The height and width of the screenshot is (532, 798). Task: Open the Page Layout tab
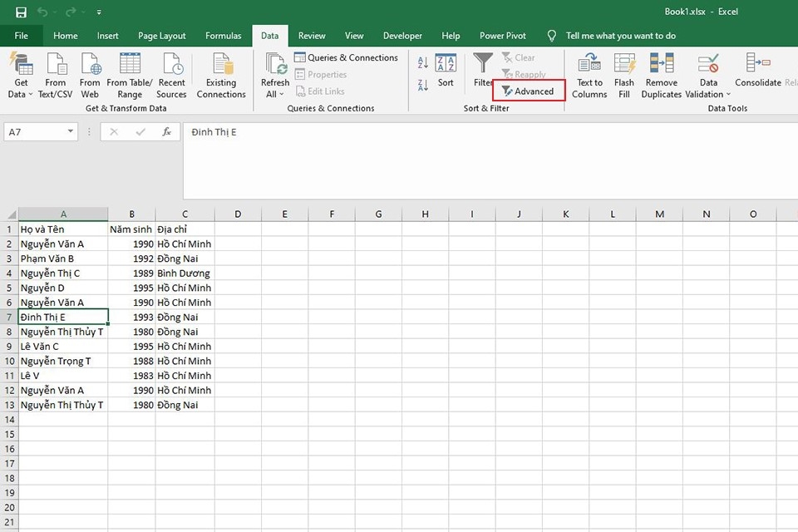pyautogui.click(x=162, y=36)
